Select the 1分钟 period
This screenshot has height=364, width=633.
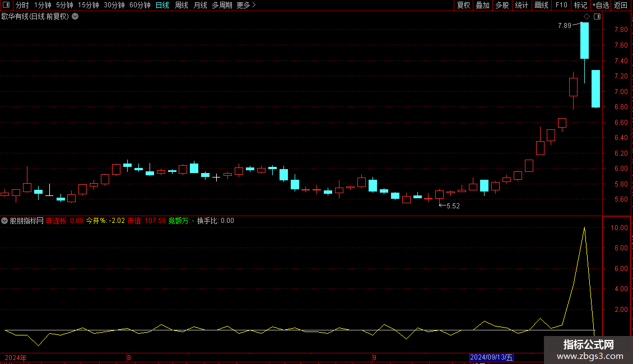43,5
